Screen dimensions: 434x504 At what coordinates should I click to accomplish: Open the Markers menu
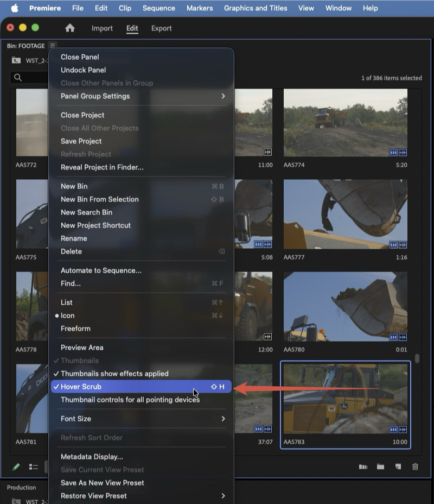tap(200, 8)
